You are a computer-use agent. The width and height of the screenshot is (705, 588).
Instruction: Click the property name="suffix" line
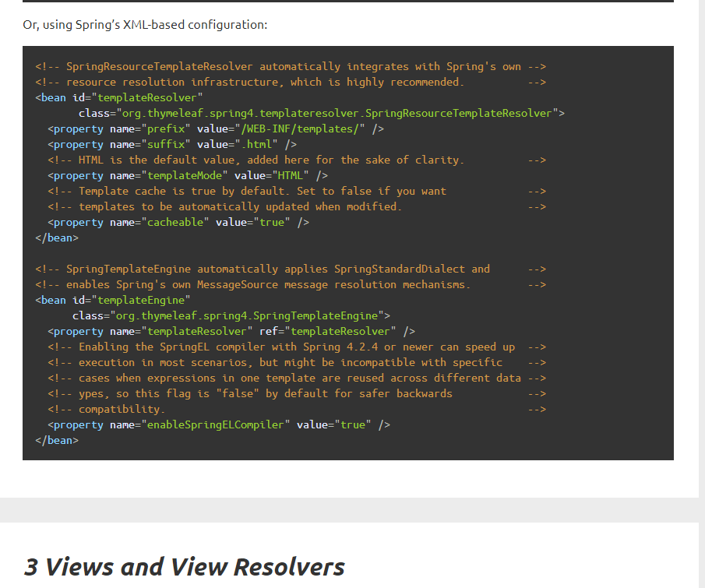point(172,144)
